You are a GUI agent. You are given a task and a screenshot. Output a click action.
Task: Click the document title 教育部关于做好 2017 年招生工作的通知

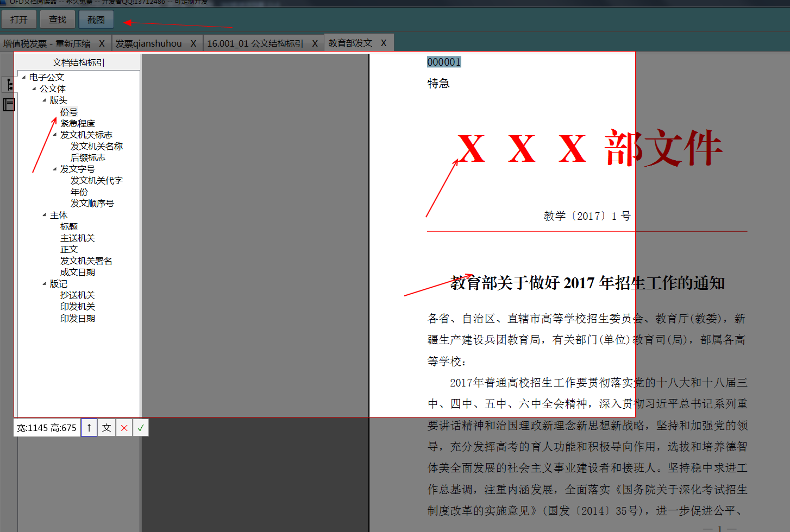point(587,283)
